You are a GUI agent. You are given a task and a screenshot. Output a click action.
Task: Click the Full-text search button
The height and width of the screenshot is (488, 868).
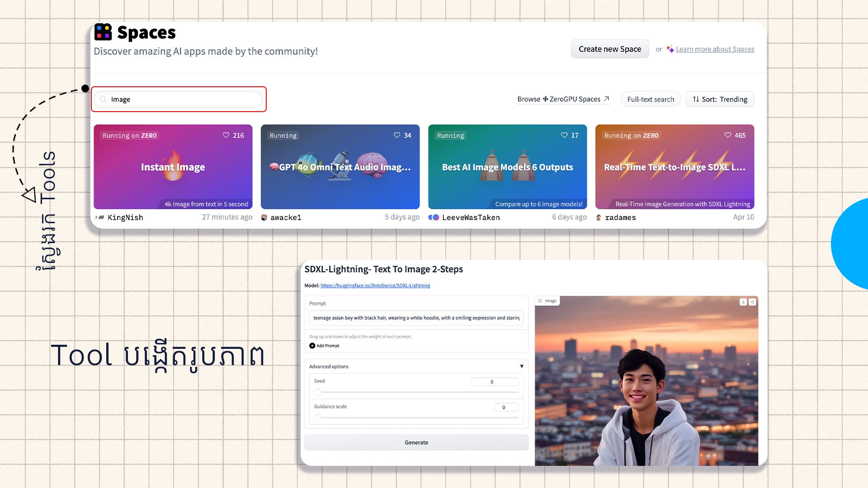coord(651,99)
